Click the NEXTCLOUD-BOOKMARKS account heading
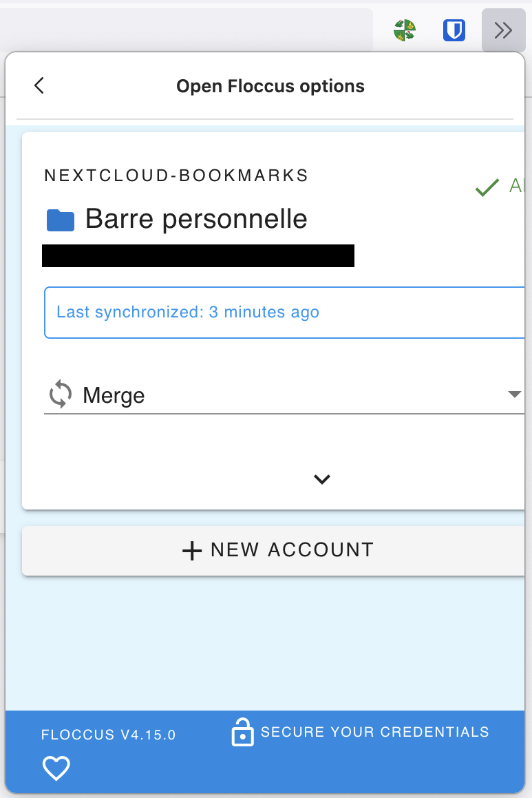The width and height of the screenshot is (532, 798). tap(176, 176)
